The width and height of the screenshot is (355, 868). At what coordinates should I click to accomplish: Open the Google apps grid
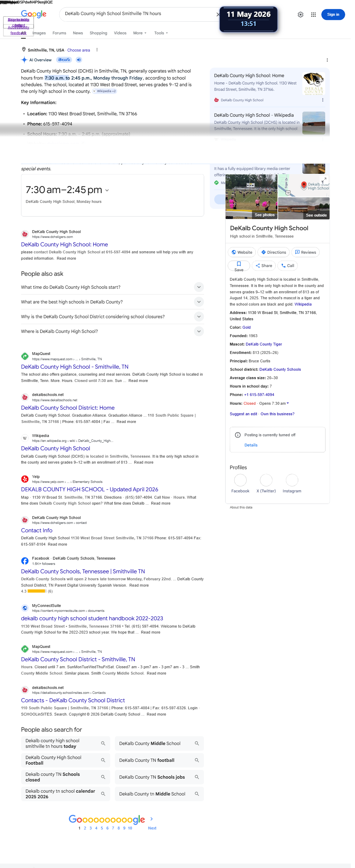pyautogui.click(x=314, y=15)
